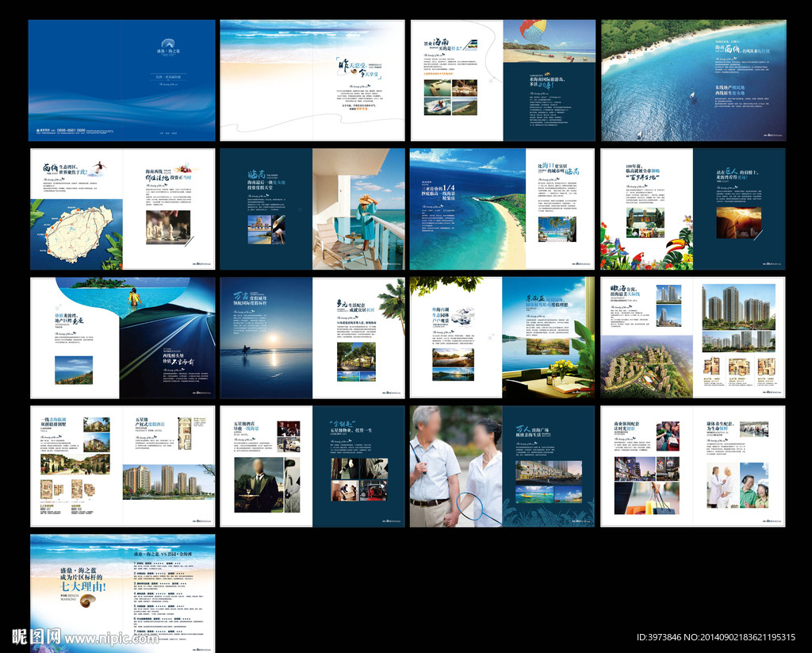This screenshot has width=812, height=653.
Task: Click the Hainan island map illustration
Action: coord(79,234)
